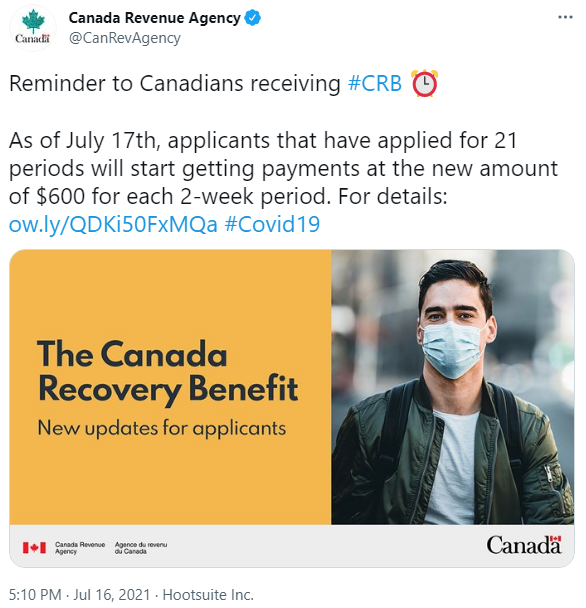586x608 pixels.
Task: Click the alarm clock emoji
Action: 425,83
